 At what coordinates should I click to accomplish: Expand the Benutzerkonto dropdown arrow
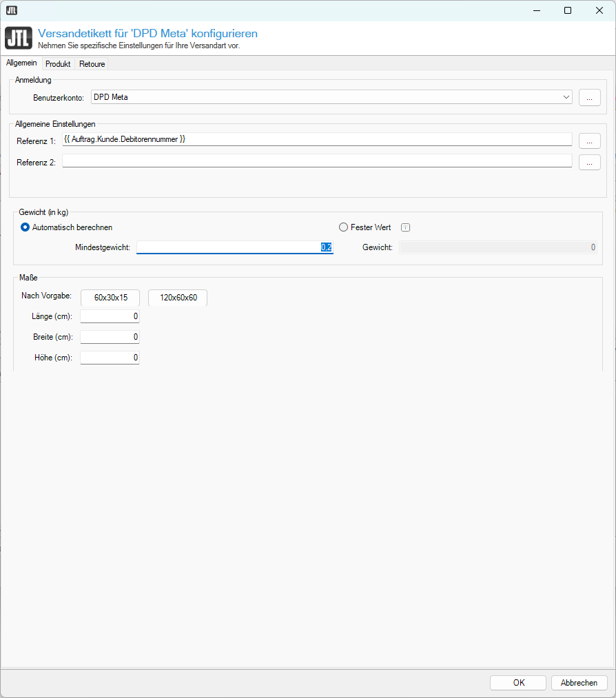tap(566, 97)
